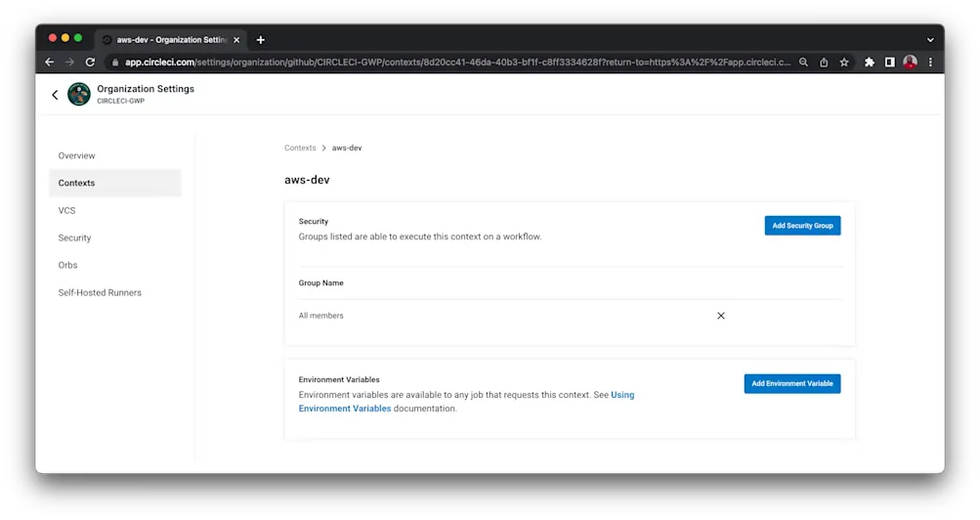Open Using Environment Variables documentation link
This screenshot has height=520, width=980.
point(466,402)
